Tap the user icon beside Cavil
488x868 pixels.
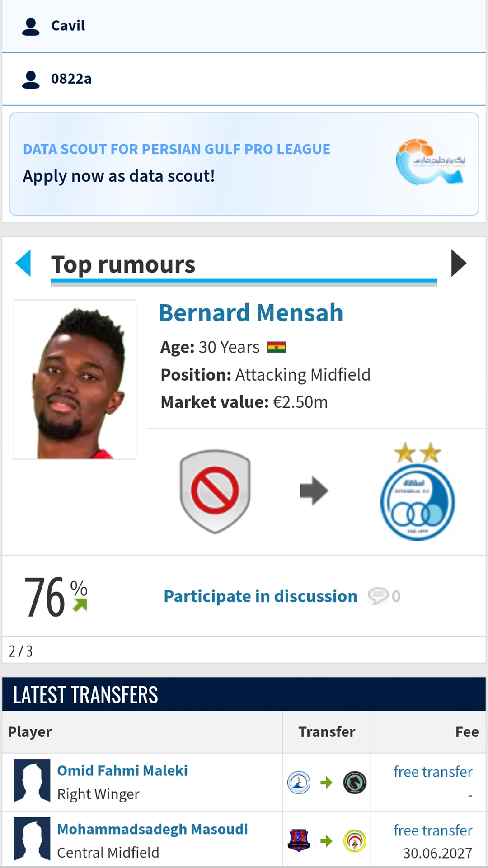coord(31,26)
